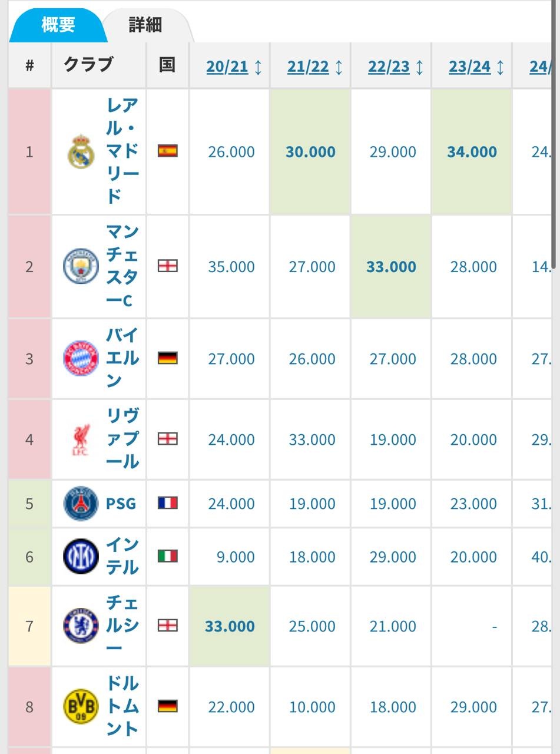Click the Real Madrid club crest
The width and height of the screenshot is (560, 754).
coord(81,152)
